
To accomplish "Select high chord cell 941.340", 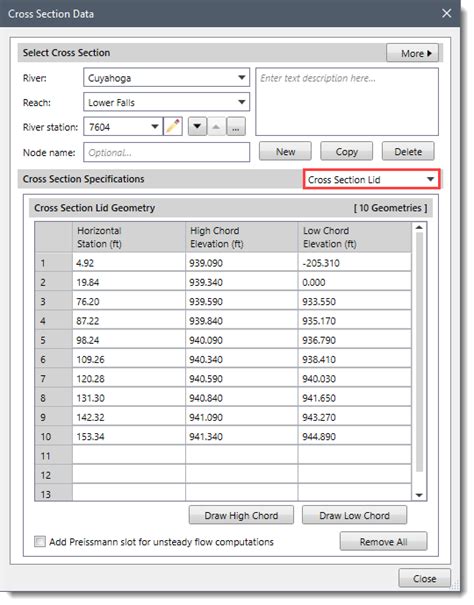I will 242,436.
